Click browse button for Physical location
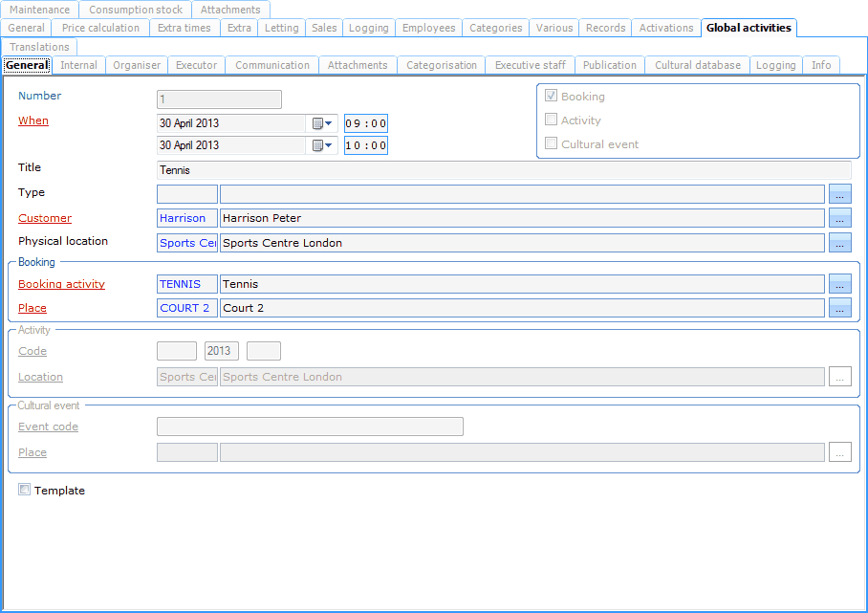 coord(839,243)
